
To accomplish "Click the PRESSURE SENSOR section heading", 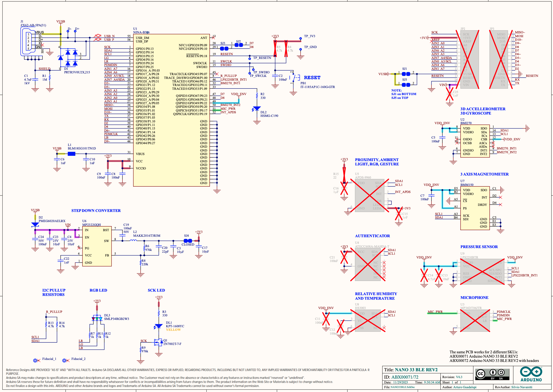I will click(479, 247).
